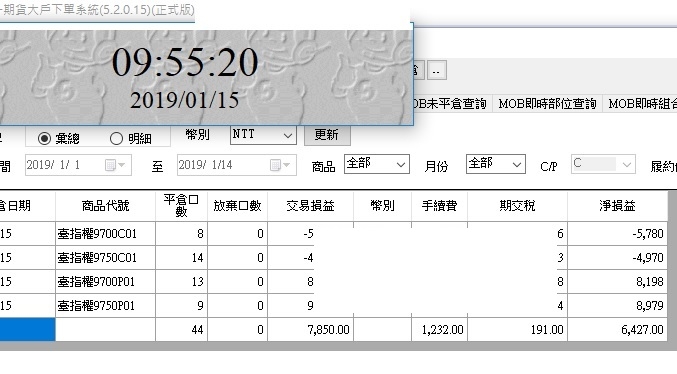The image size is (677, 374).
Task: Click the 幣別 column header in table
Action: pyautogui.click(x=383, y=206)
